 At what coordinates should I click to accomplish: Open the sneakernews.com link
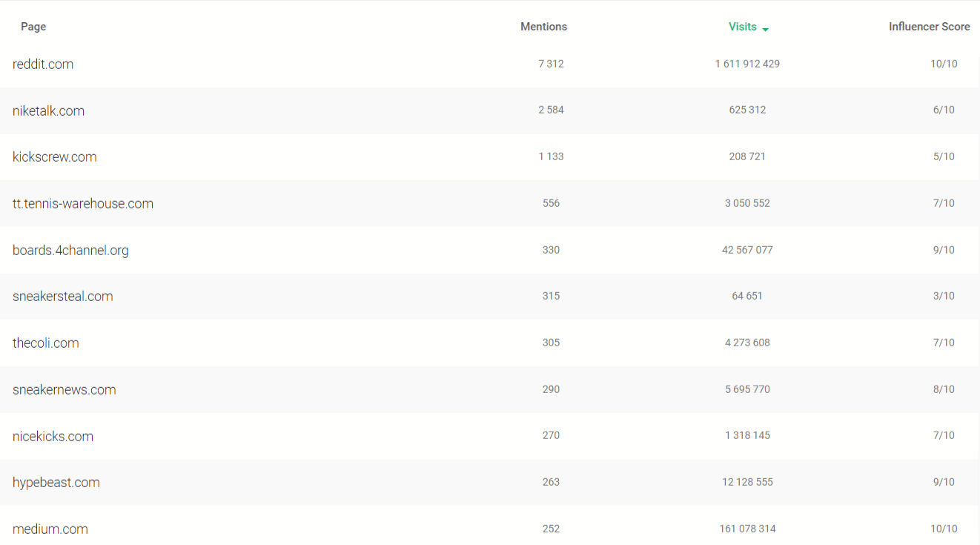[x=64, y=390]
